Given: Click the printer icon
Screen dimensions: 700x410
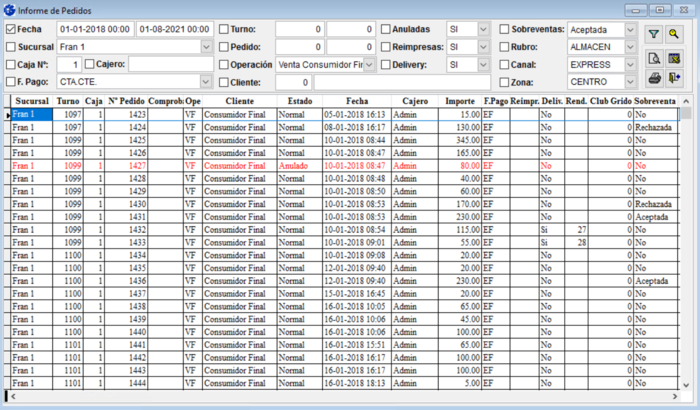Looking at the screenshot, I should point(654,78).
